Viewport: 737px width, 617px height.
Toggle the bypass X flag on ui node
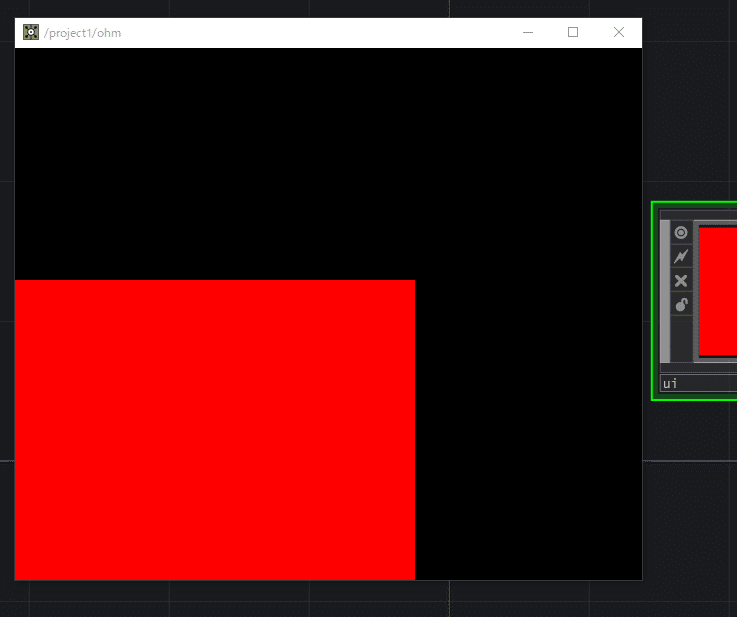[x=681, y=281]
